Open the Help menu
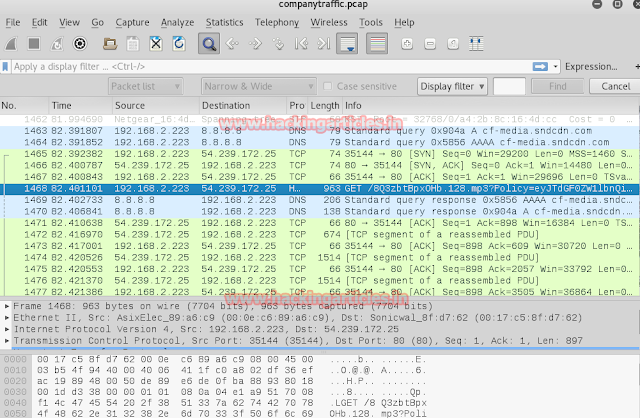The image size is (640, 418). 404,22
